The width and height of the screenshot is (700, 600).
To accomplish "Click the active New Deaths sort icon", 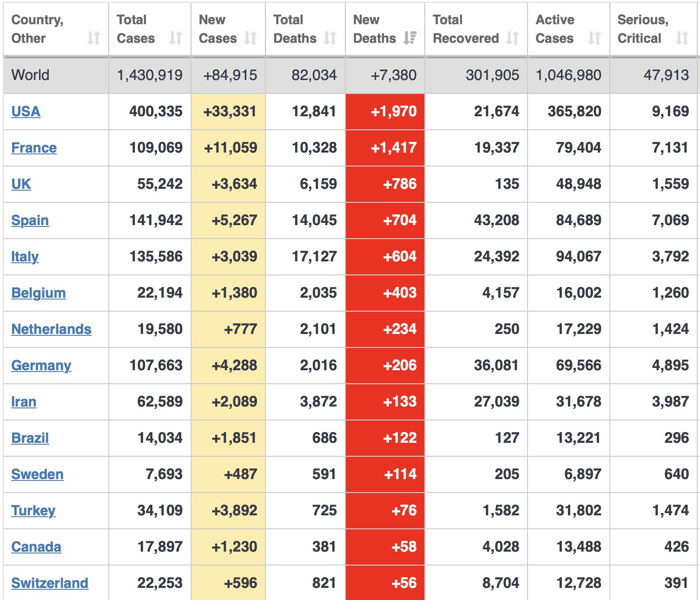I will [x=410, y=38].
